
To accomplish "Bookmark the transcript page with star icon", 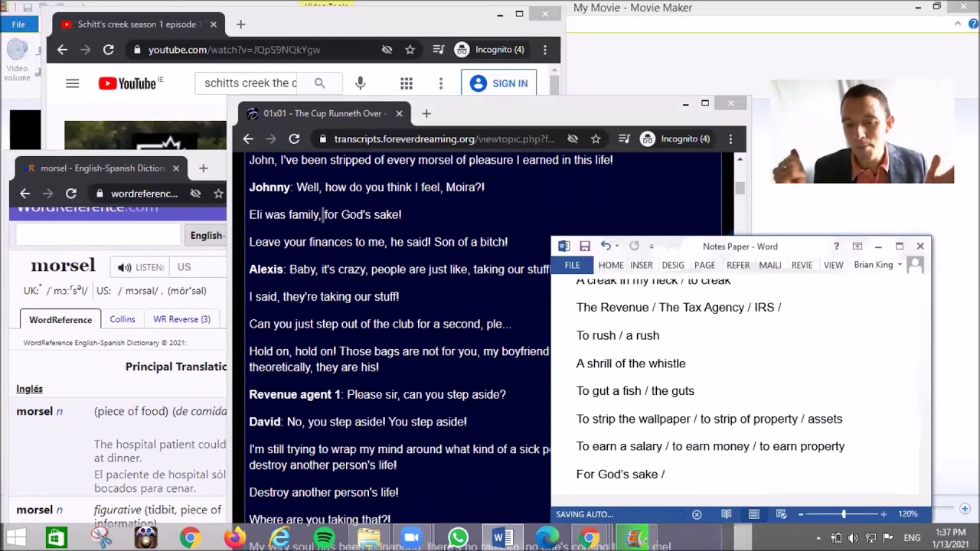I will tap(596, 139).
